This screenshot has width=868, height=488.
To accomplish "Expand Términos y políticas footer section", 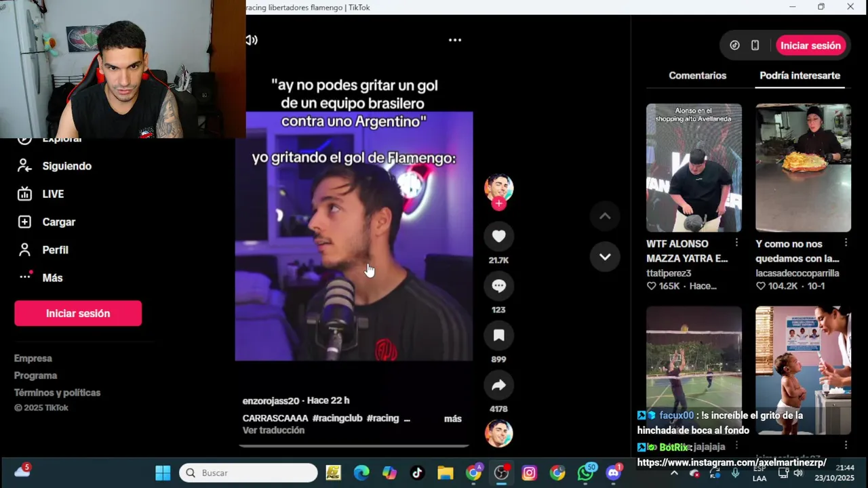I will point(57,392).
